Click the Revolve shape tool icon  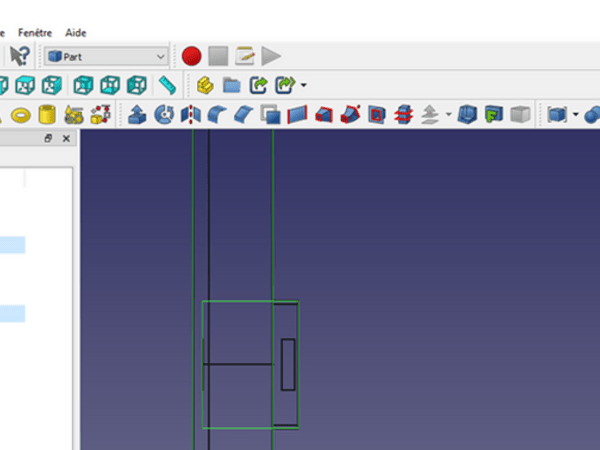[164, 115]
